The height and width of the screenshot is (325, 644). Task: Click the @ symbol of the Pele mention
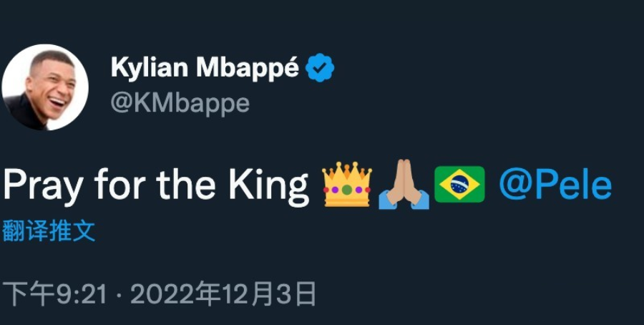512,185
